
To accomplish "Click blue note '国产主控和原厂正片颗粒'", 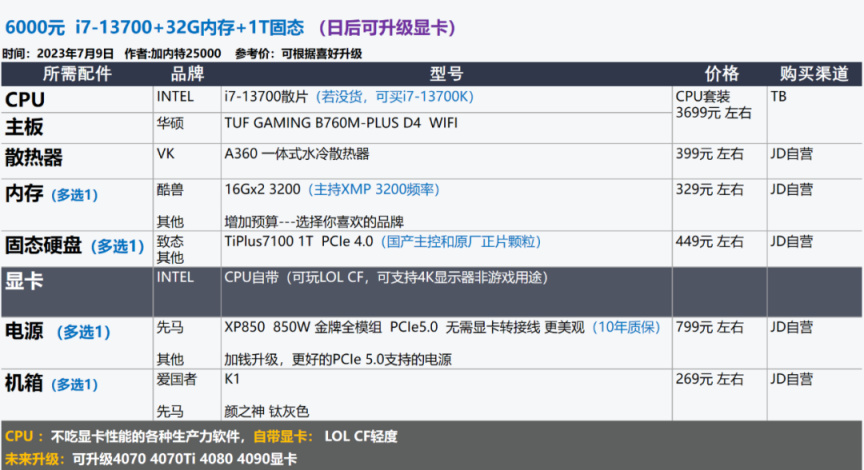I will tap(461, 241).
